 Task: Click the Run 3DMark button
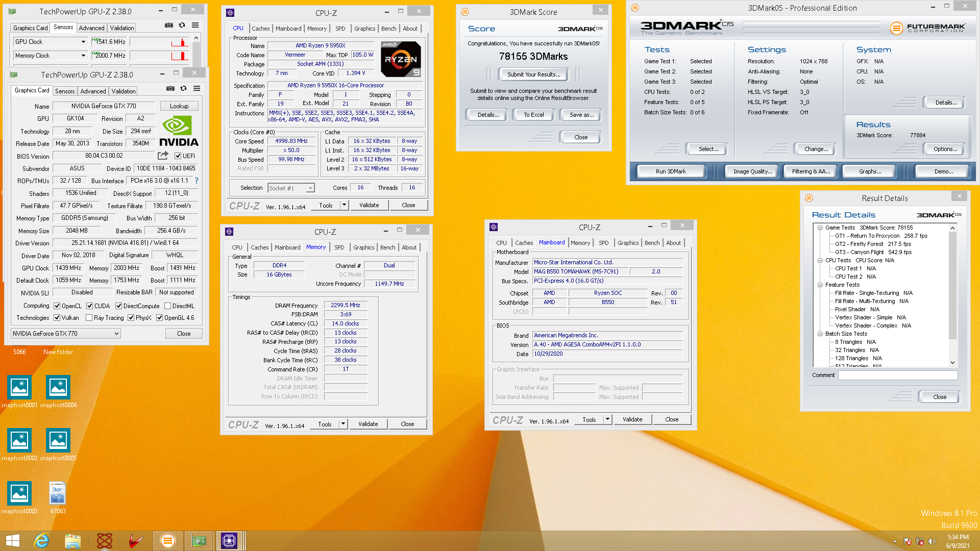pyautogui.click(x=671, y=171)
